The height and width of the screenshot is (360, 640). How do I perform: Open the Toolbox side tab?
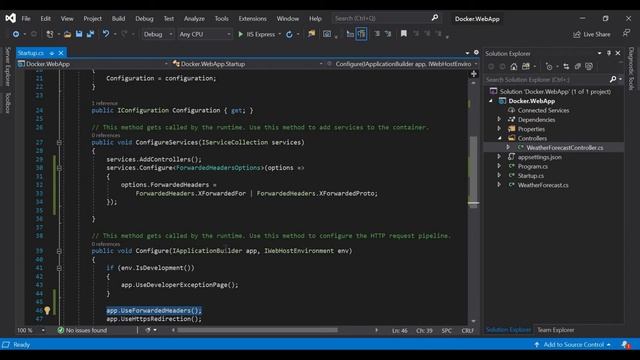click(x=7, y=103)
